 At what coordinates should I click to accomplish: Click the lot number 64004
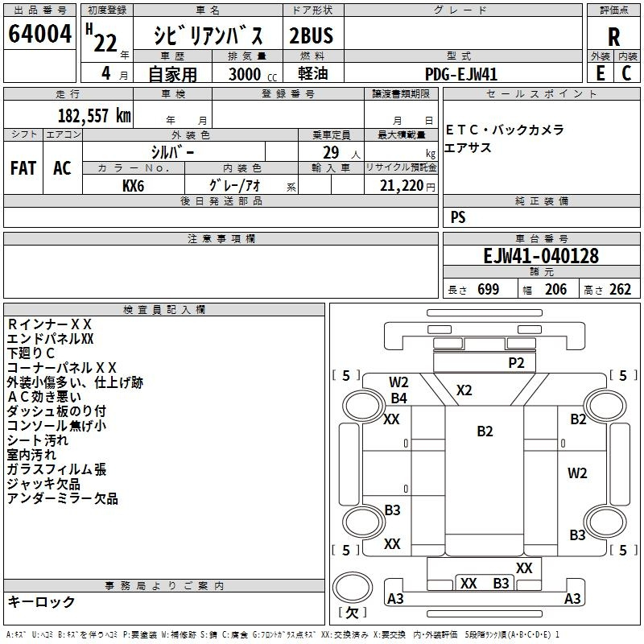pos(39,34)
